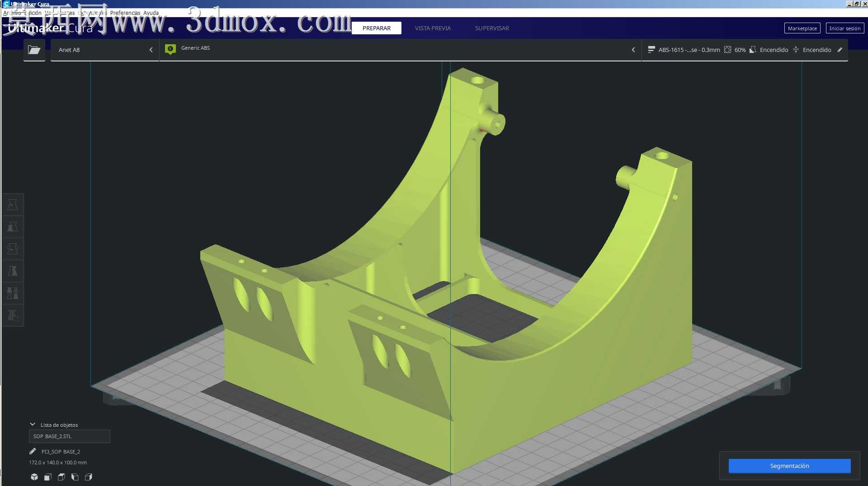Viewport: 868px width, 486px height.
Task: Click the adhesion Encendido status text
Action: (x=816, y=50)
